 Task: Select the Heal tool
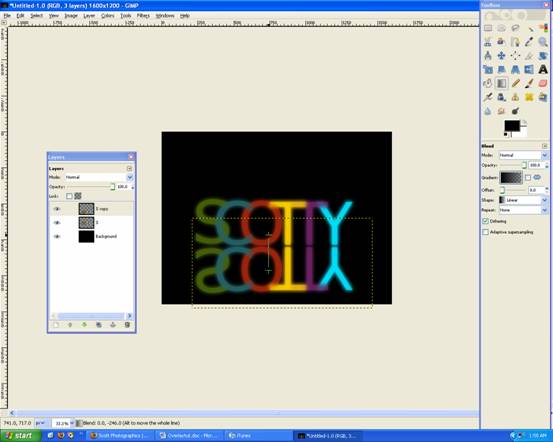coord(529,97)
